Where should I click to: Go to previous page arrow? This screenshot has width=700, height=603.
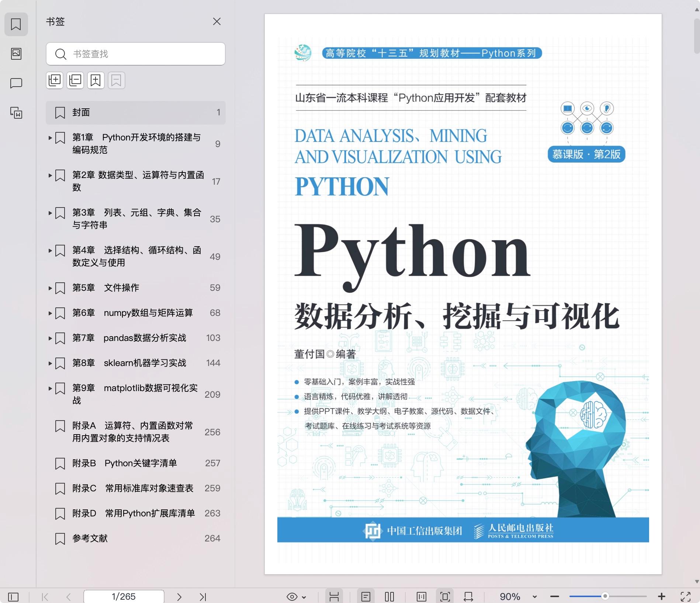pos(69,596)
